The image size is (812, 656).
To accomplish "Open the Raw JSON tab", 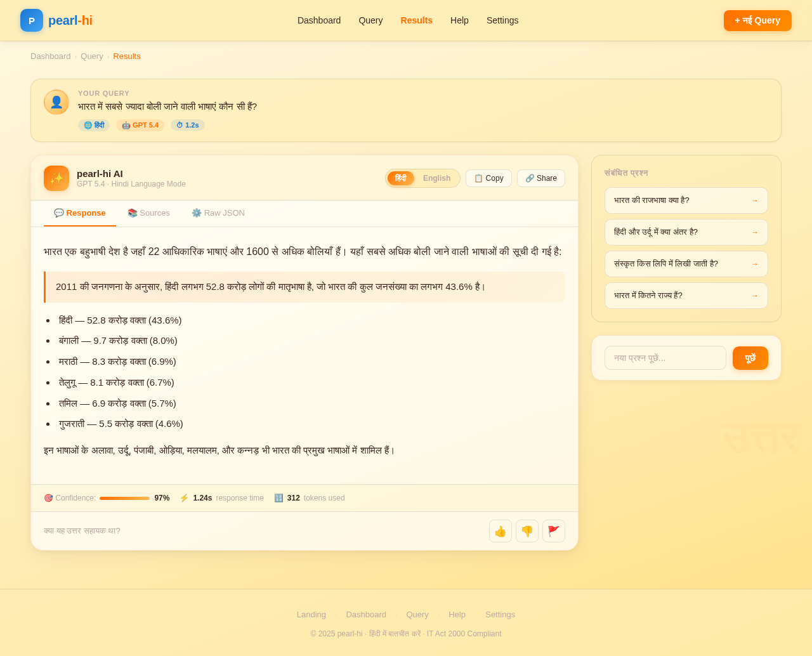I will click(x=218, y=213).
